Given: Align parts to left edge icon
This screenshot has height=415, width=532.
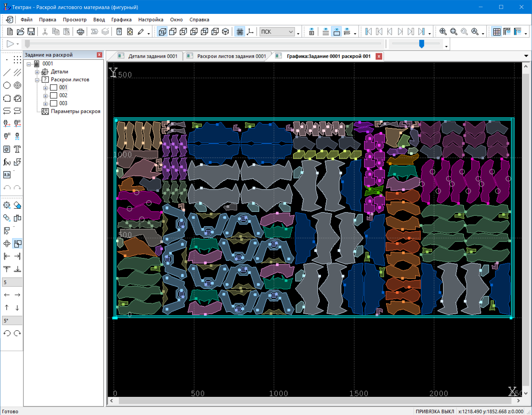Looking at the screenshot, I should click(7, 256).
